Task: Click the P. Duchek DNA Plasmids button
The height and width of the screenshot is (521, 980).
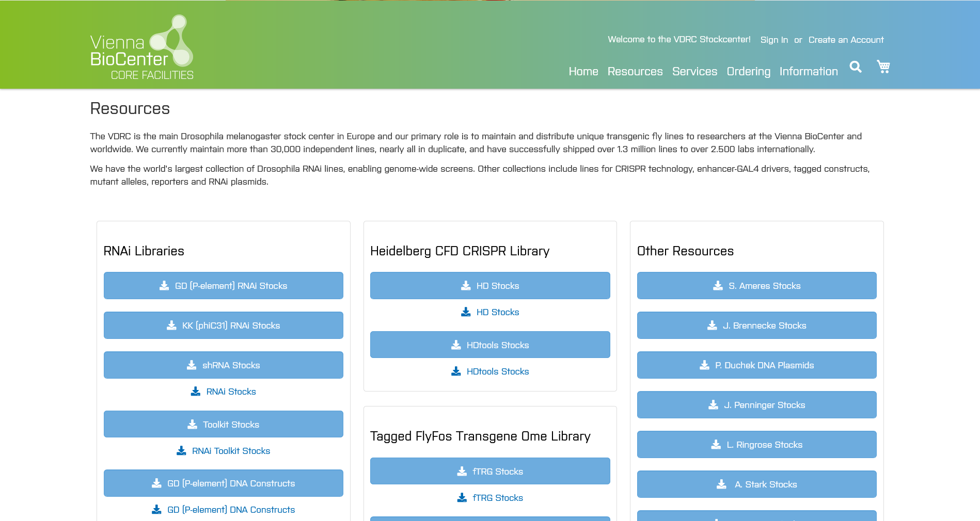Action: click(756, 365)
